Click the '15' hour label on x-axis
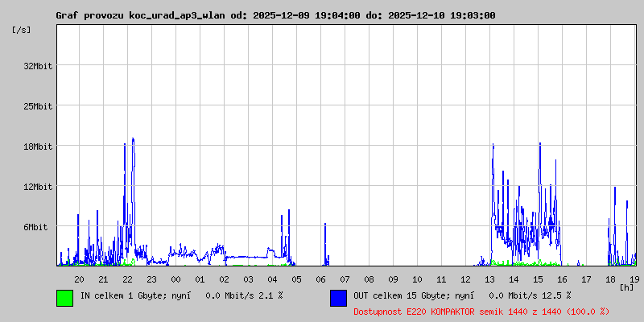Image resolution: width=644 pixels, height=322 pixels. coord(538,279)
